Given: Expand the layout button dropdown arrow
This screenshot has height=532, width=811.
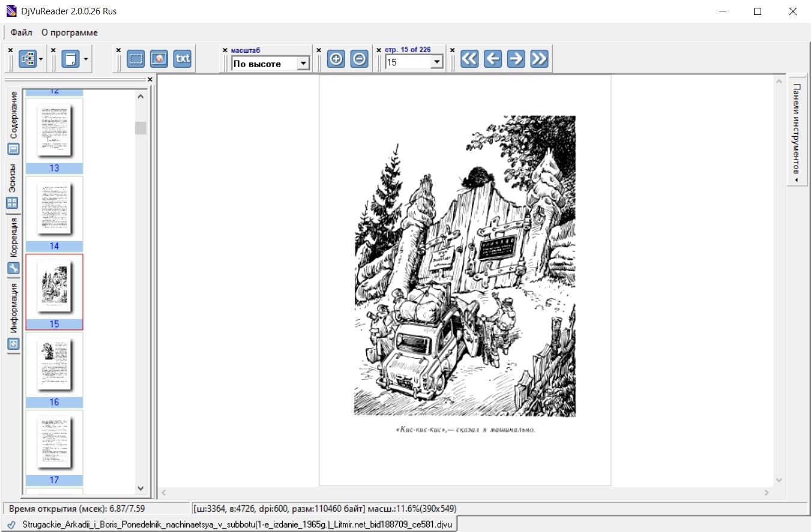Looking at the screenshot, I should click(41, 59).
